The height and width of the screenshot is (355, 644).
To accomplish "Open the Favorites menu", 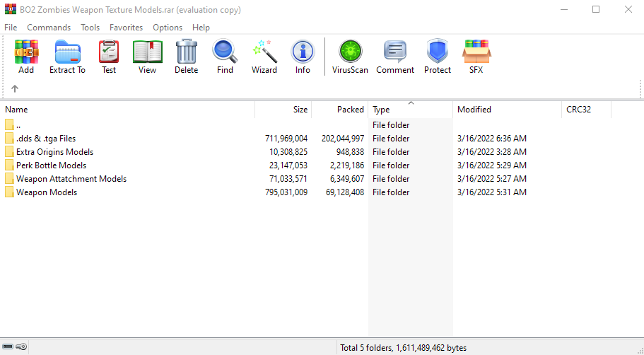I will tap(126, 28).
